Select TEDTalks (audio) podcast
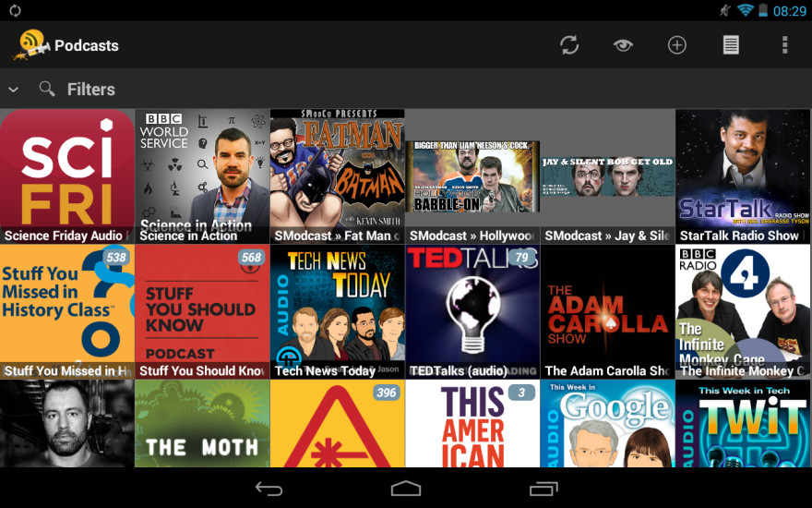This screenshot has width=812, height=508. tap(472, 311)
